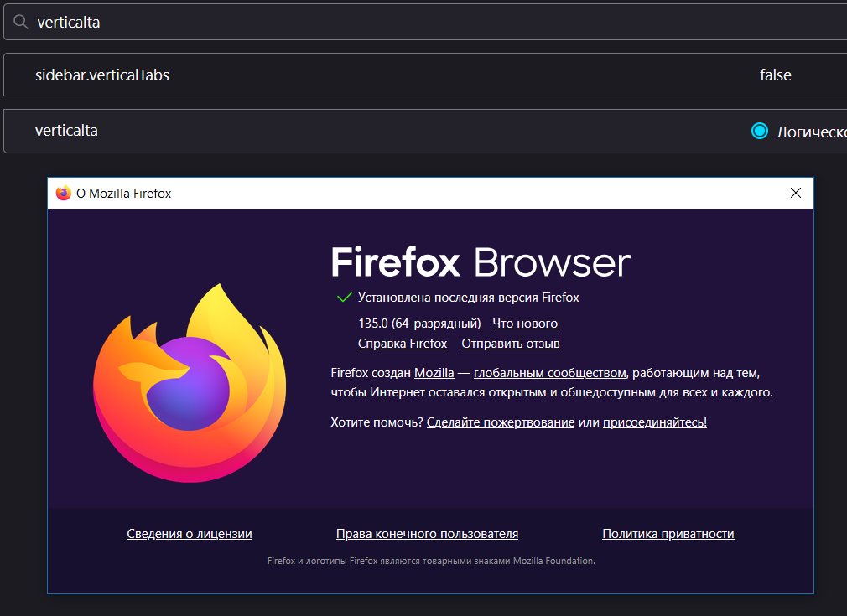Click Установлена последняя версия Firefox text
Image resolution: width=847 pixels, height=616 pixels.
point(468,298)
